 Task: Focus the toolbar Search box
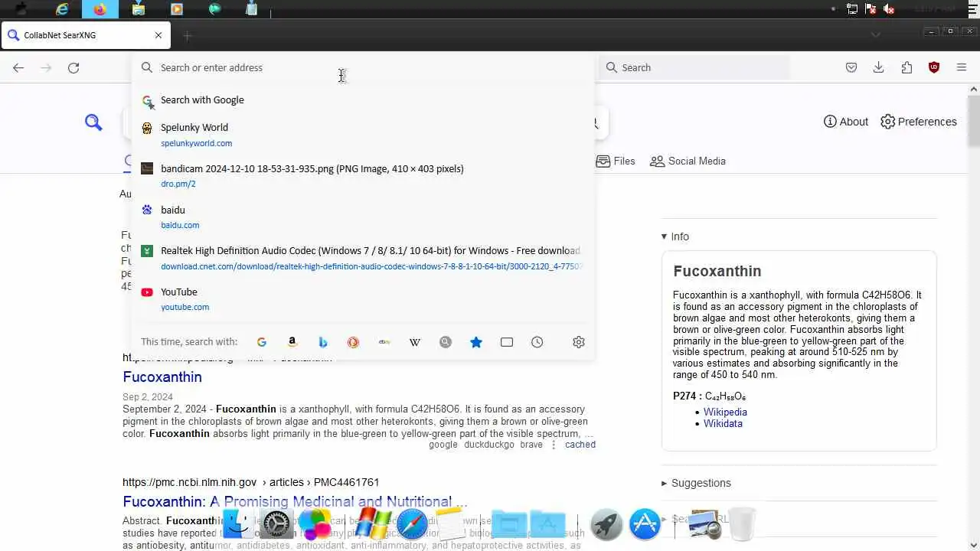pos(694,67)
